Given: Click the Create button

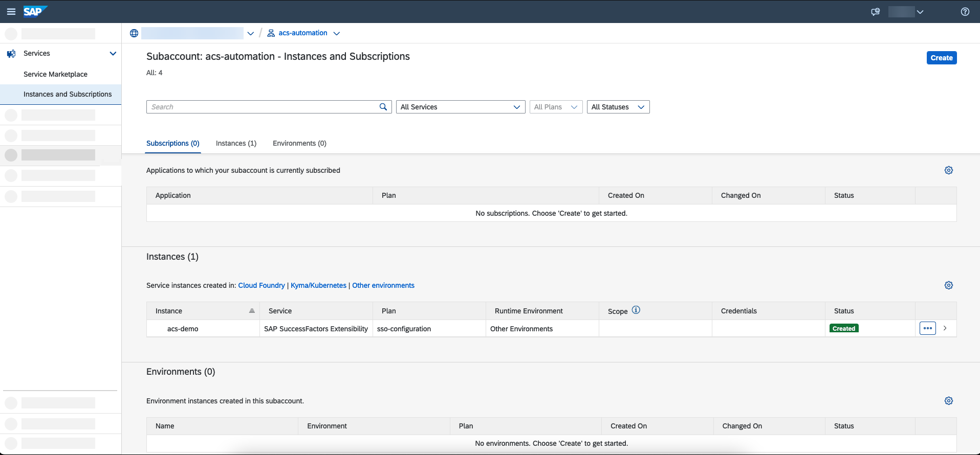Looking at the screenshot, I should pyautogui.click(x=942, y=58).
